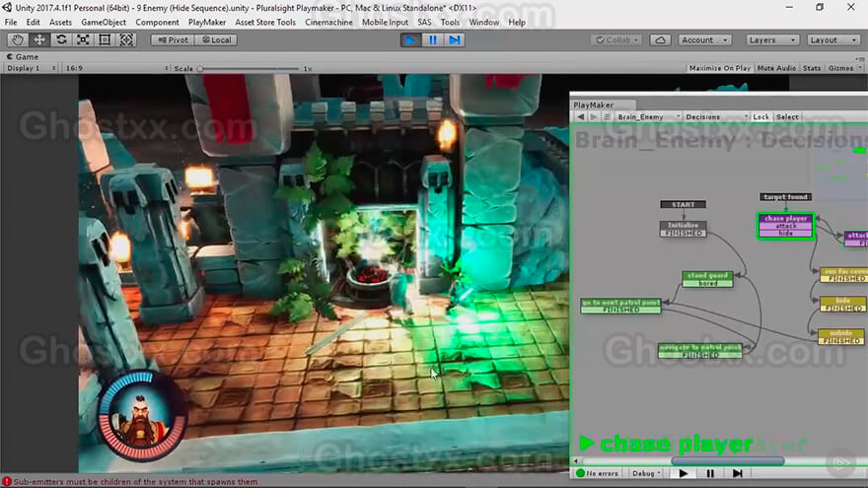Open the Collab dropdown
Screen dimensions: 868x488
[617, 39]
